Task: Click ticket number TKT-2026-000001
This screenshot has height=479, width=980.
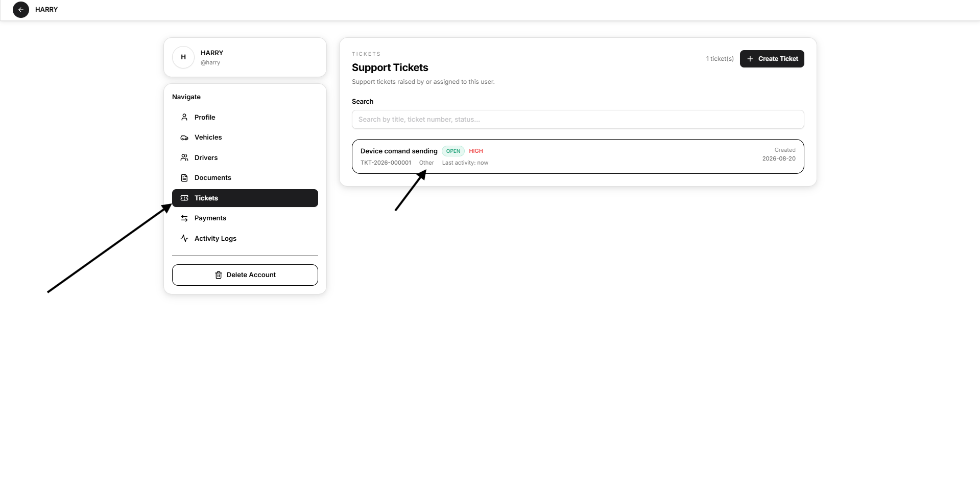Action: click(386, 163)
